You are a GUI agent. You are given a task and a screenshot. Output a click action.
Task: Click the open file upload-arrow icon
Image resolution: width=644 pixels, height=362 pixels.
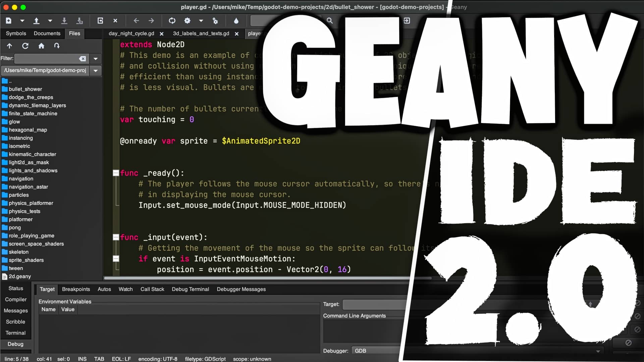(36, 21)
